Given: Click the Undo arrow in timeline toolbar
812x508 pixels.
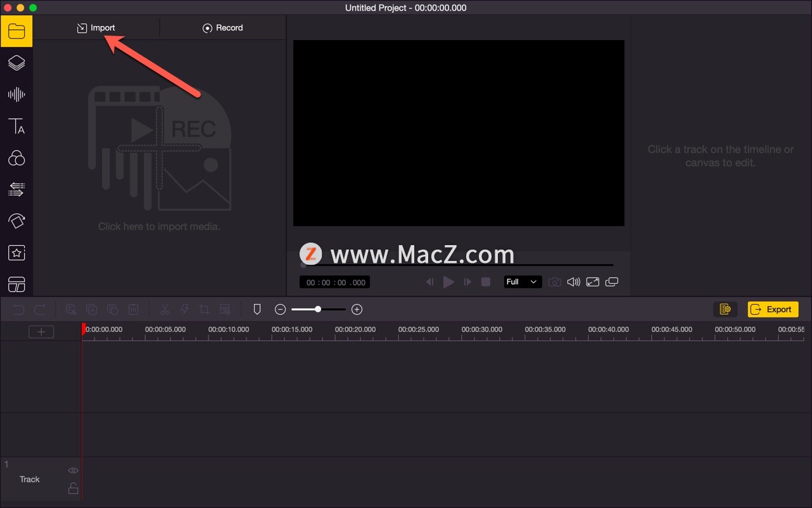Looking at the screenshot, I should 19,309.
